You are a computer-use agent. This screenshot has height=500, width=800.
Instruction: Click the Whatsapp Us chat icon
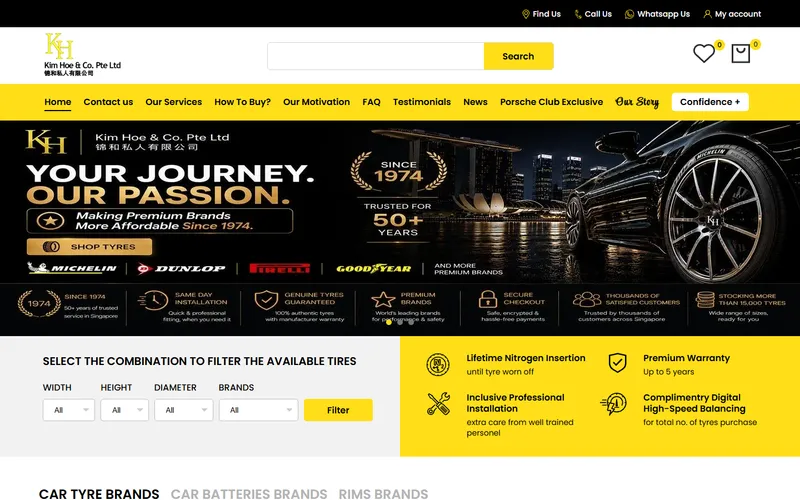[x=629, y=14]
